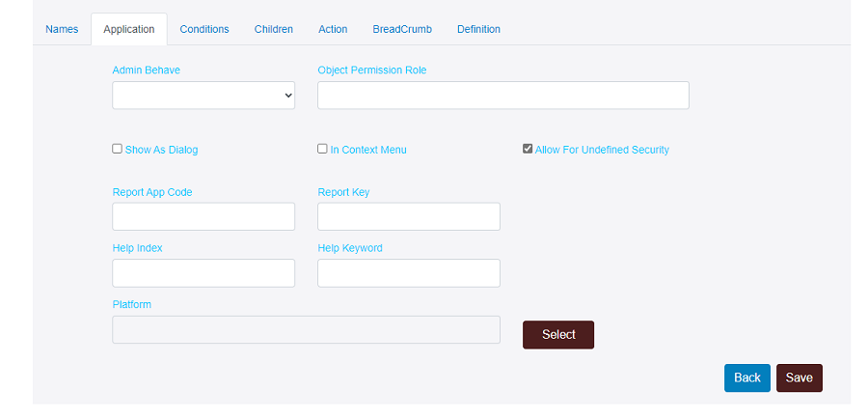
Task: Go to the Children tab
Action: [x=274, y=29]
